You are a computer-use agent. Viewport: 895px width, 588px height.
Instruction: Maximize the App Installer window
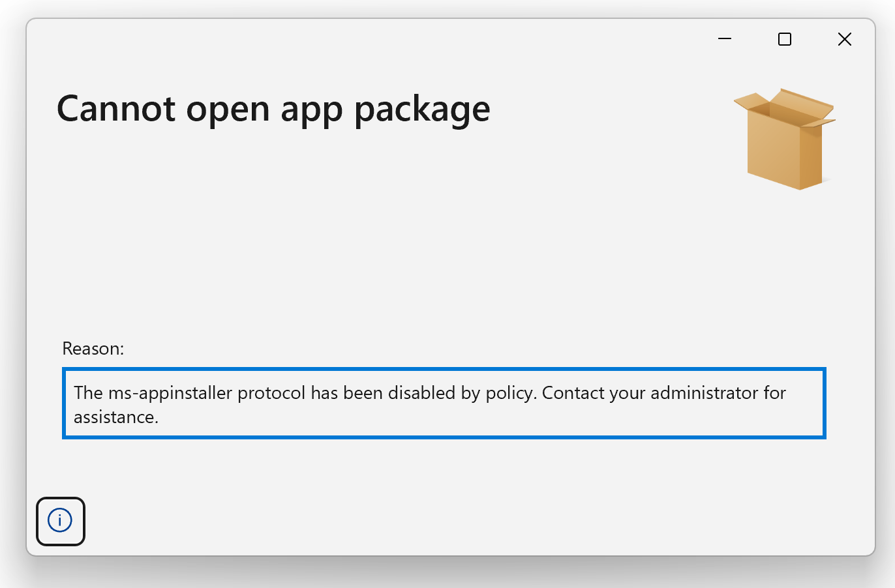coord(785,39)
